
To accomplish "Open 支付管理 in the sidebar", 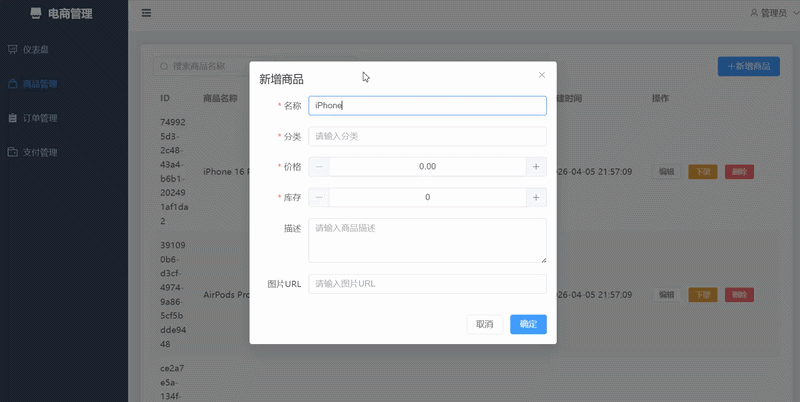I will (x=40, y=153).
